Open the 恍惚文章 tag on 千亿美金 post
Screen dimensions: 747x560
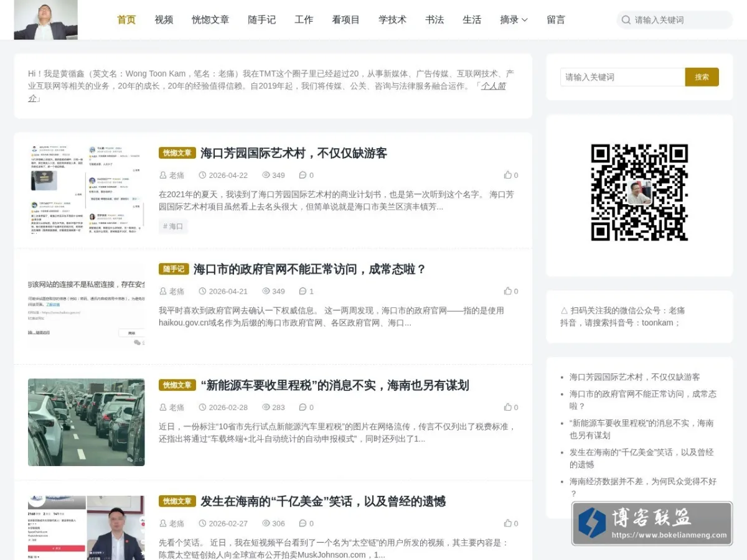(x=177, y=501)
